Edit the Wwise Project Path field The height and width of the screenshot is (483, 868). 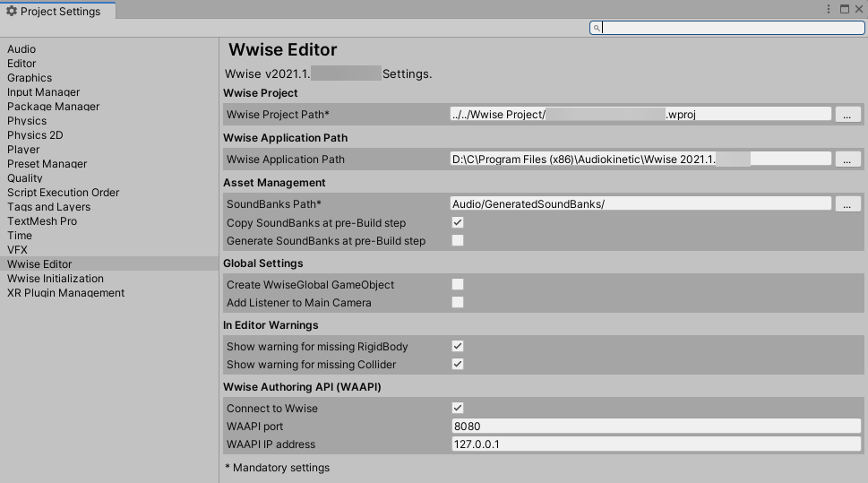tap(640, 114)
